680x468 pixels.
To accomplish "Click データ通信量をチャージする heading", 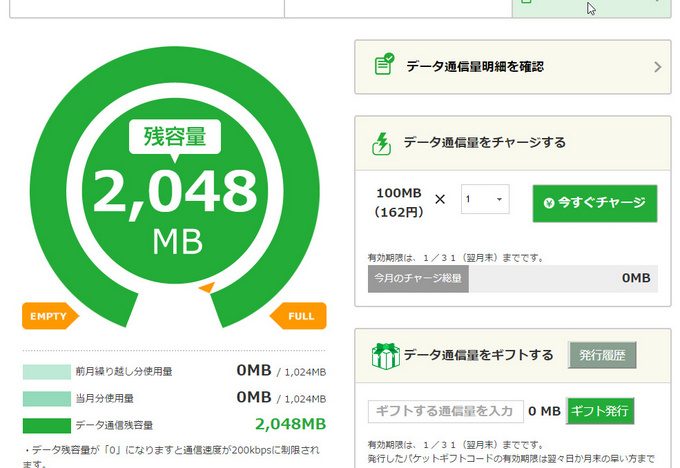I will tap(484, 142).
